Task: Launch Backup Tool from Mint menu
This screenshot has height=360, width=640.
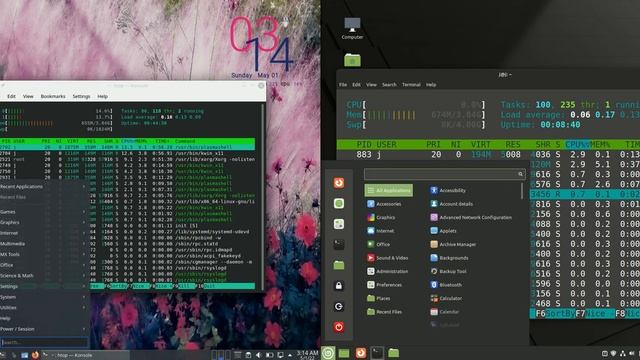Action: click(448, 271)
